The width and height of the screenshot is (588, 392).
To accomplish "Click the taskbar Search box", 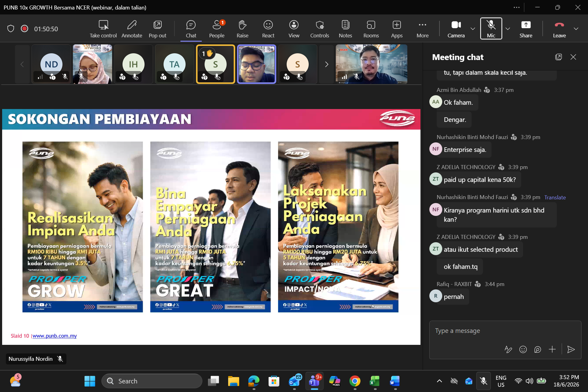I will (152, 381).
